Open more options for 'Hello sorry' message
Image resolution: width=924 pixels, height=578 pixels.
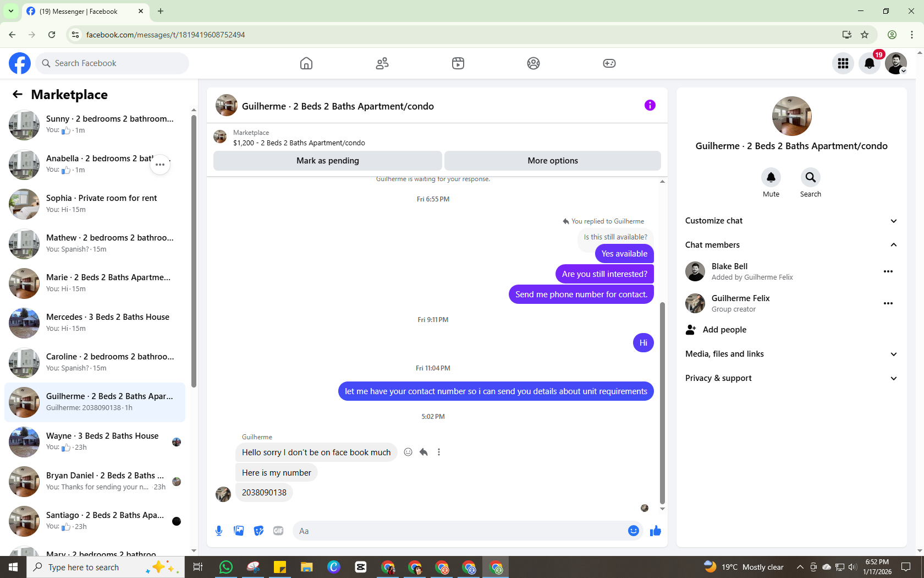pos(439,452)
